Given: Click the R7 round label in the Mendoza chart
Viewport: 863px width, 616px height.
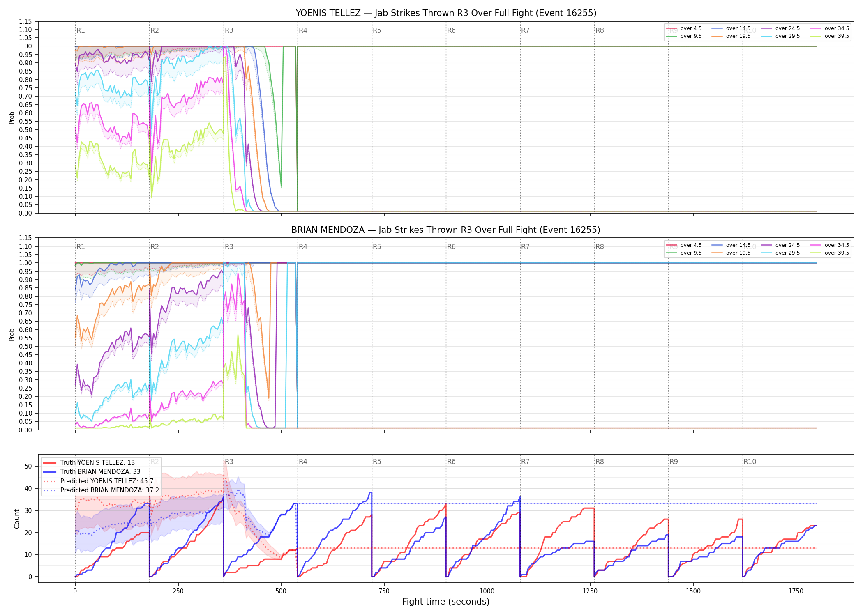Looking at the screenshot, I should (x=525, y=247).
